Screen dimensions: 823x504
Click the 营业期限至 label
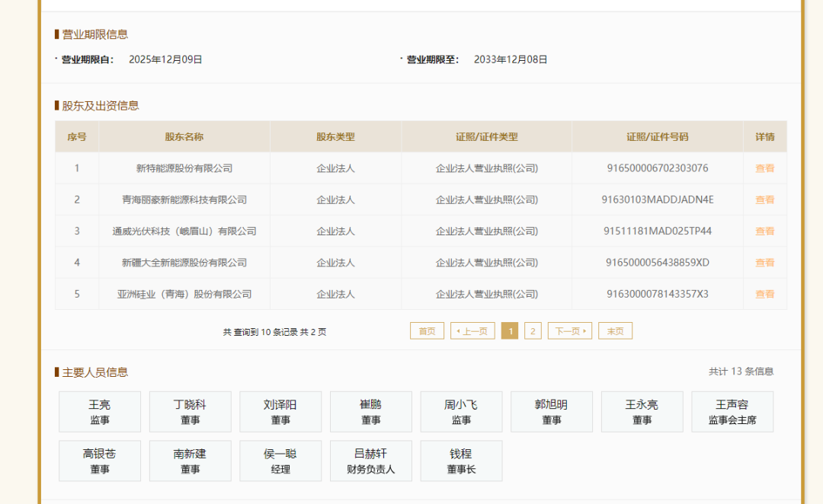(x=433, y=60)
